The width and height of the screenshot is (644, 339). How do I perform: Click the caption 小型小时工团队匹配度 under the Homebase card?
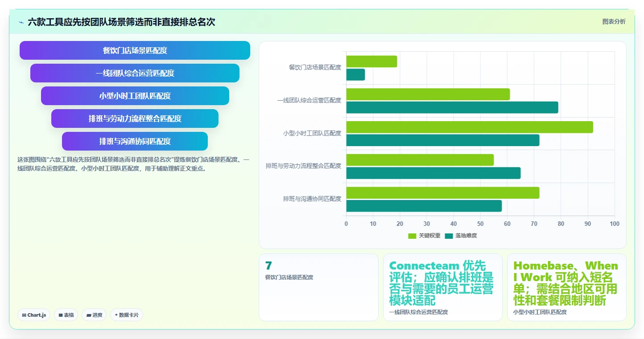click(x=540, y=312)
